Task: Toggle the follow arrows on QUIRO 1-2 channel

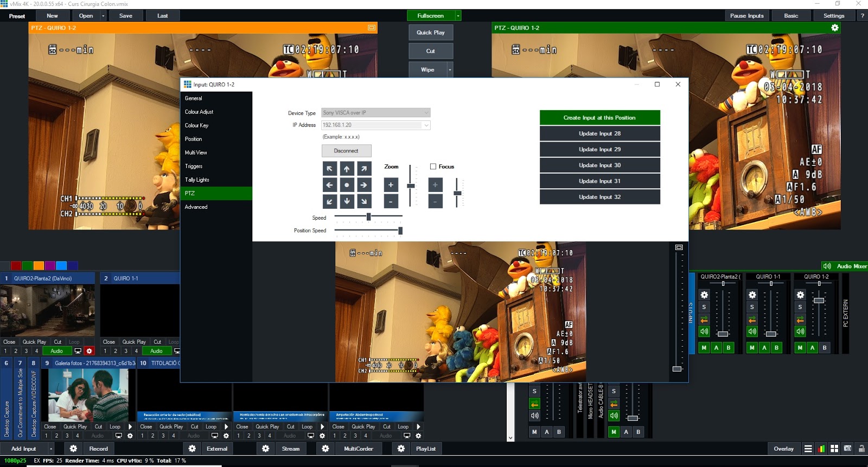Action: (800, 319)
